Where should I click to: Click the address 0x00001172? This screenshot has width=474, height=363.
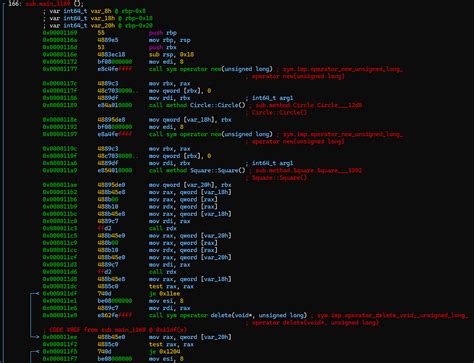(x=60, y=62)
